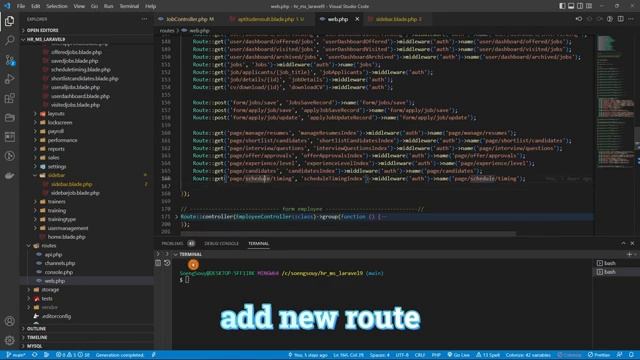The width and height of the screenshot is (640, 360).
Task: Open sidebarjob.blade.php in the explorer
Action: [75, 193]
